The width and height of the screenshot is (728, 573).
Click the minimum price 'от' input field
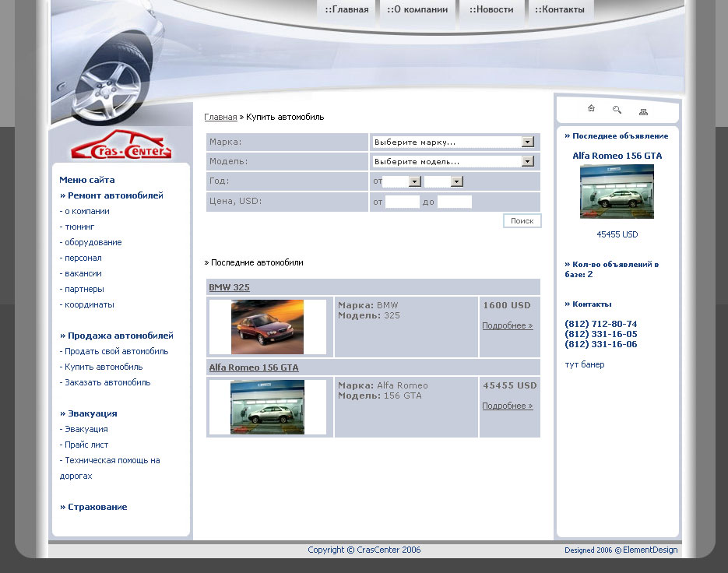point(402,202)
